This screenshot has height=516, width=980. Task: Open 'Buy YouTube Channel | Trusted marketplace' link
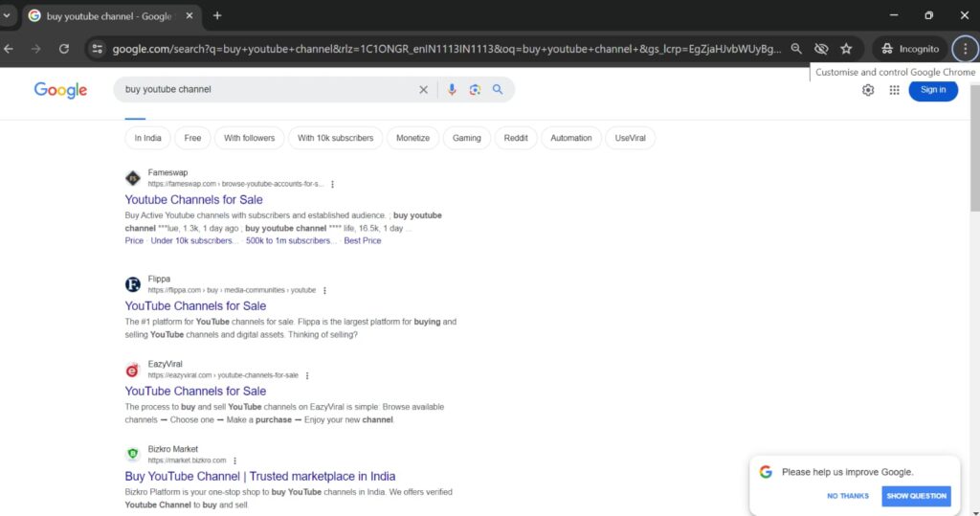pyautogui.click(x=260, y=476)
